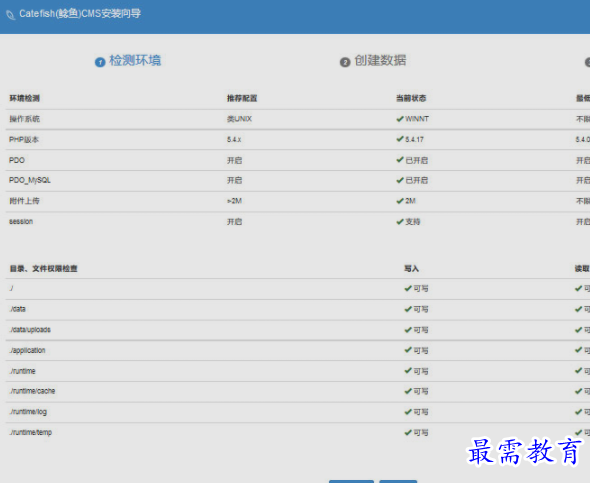Screen dimensions: 590x483
Task: Click the 推荐配置 column header
Action: coord(242,98)
